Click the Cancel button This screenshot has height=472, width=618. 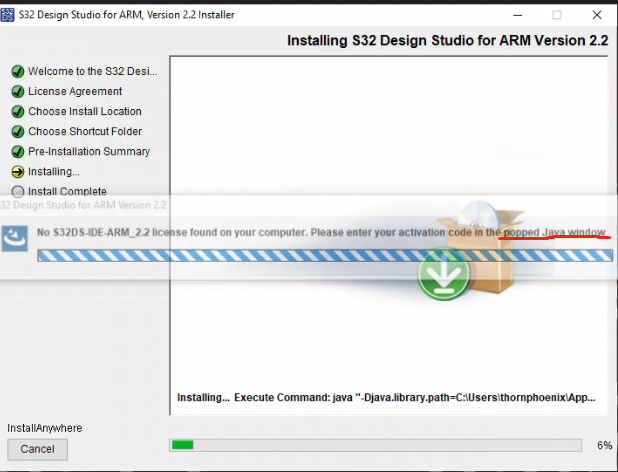coord(37,449)
